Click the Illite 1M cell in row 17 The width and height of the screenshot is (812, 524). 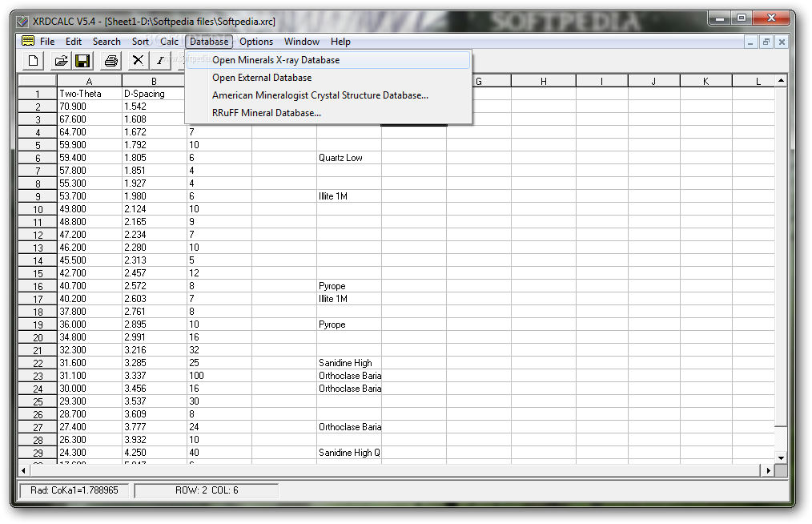[x=349, y=299]
